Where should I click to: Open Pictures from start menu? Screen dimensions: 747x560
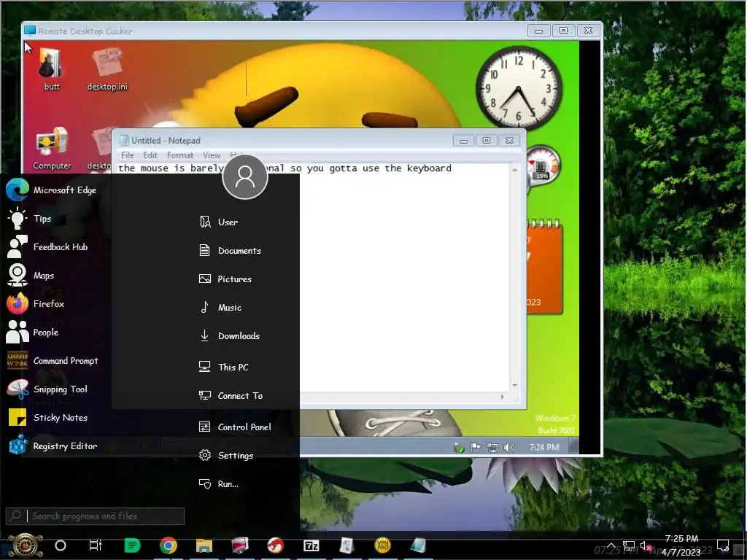(225, 279)
